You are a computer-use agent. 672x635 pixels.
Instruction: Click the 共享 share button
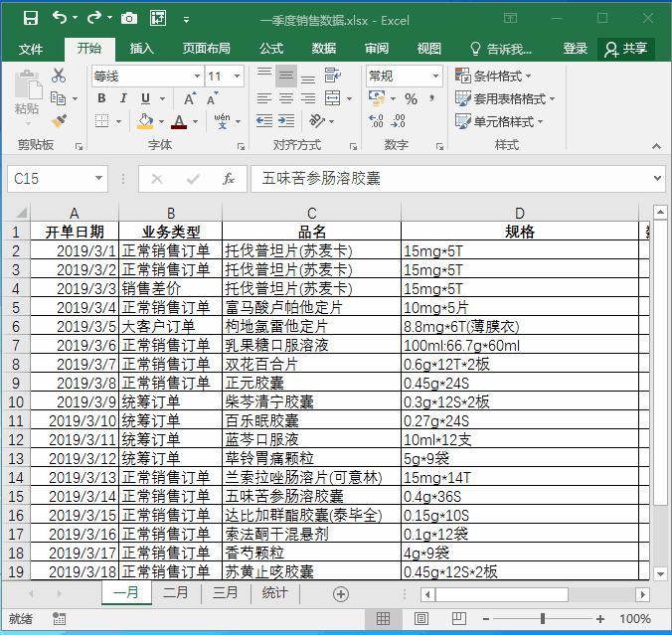[626, 49]
